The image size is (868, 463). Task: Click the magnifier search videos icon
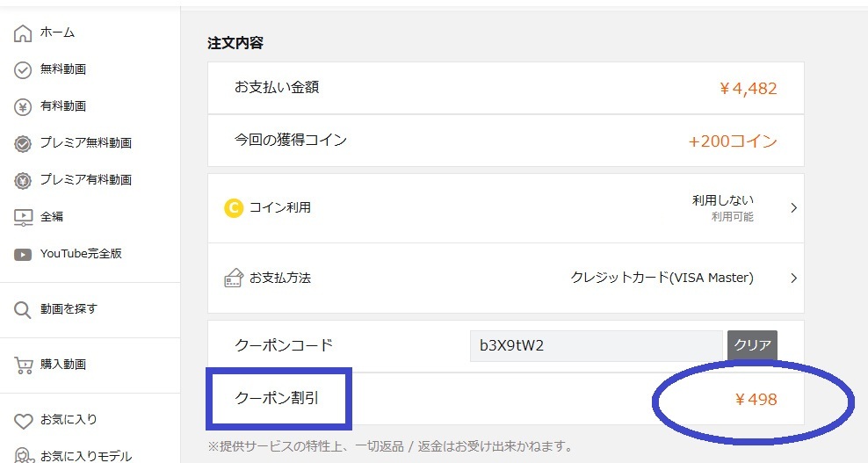tap(23, 310)
